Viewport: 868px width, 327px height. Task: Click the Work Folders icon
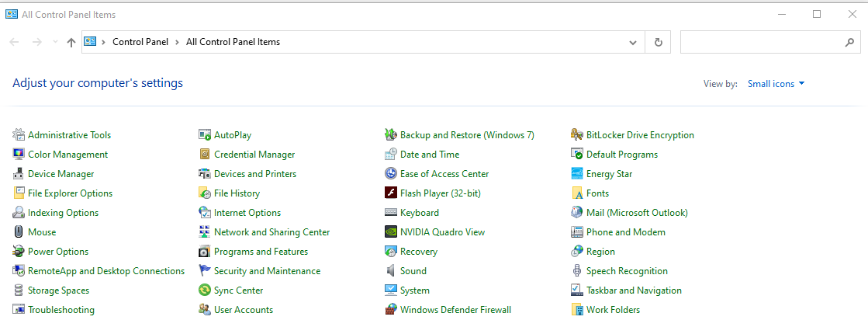coord(577,309)
